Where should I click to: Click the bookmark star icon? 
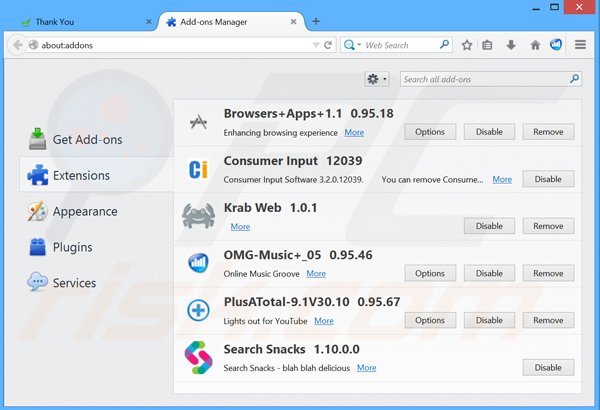click(x=467, y=45)
